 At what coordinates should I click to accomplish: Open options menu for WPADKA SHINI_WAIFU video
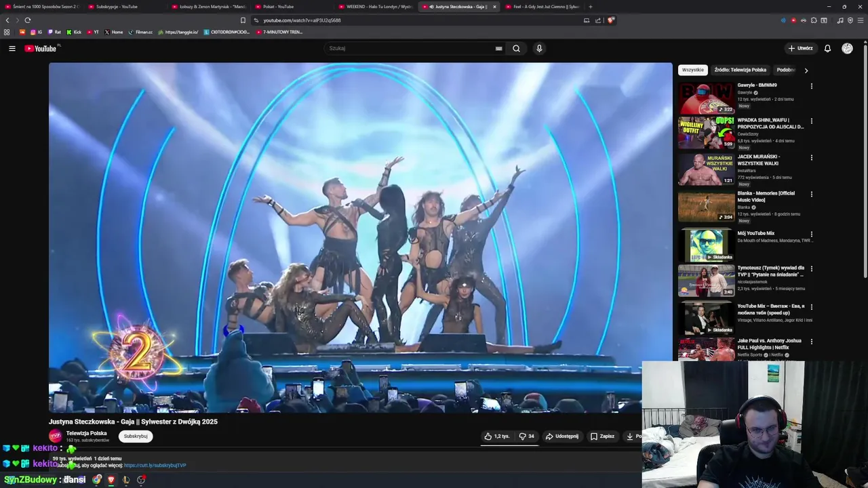tap(811, 121)
